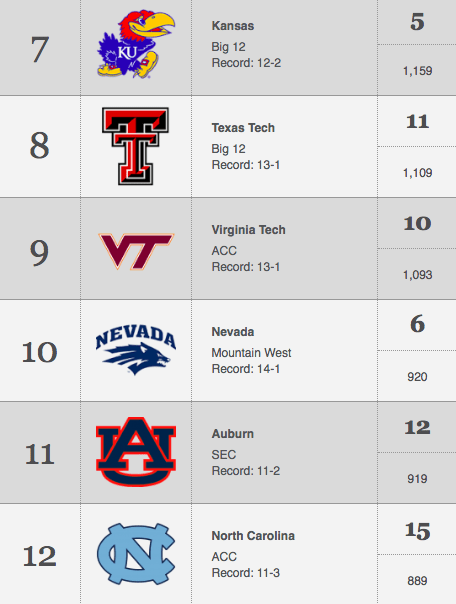The width and height of the screenshot is (456, 604).
Task: Select the rank 7 number cell
Action: [40, 48]
